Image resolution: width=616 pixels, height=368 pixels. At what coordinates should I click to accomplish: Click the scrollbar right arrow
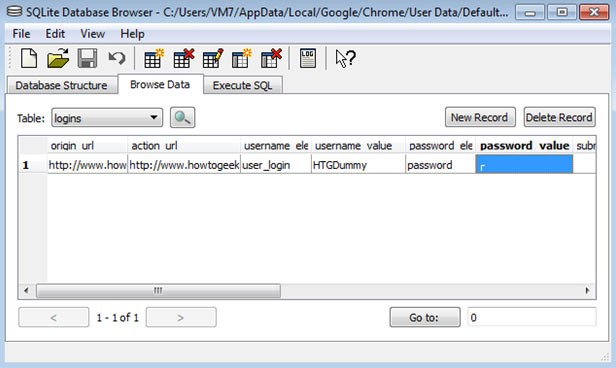tap(587, 291)
